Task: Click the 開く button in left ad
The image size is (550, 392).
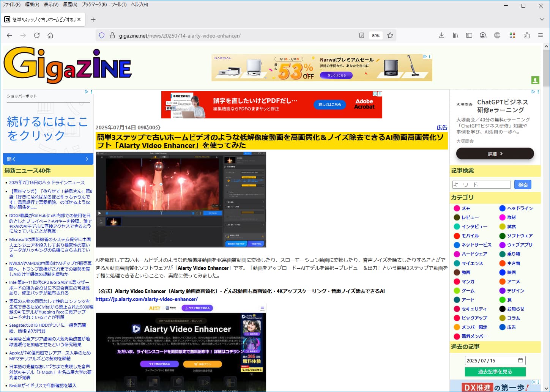Action: point(48,159)
